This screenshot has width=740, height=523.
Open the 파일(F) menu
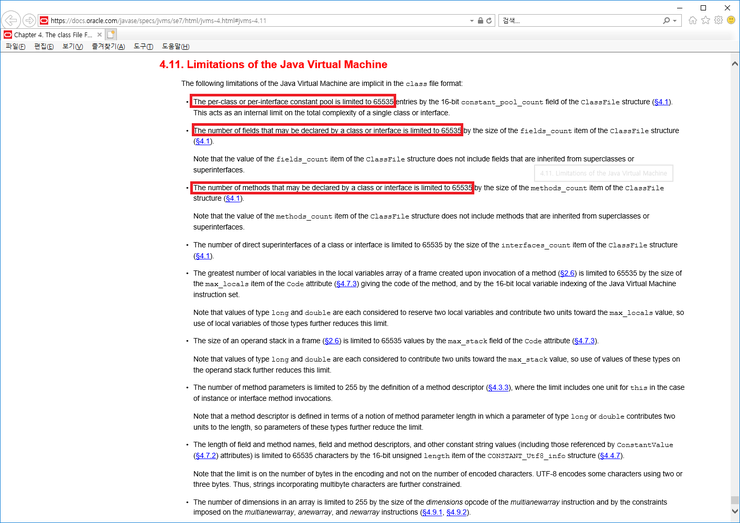(x=15, y=46)
